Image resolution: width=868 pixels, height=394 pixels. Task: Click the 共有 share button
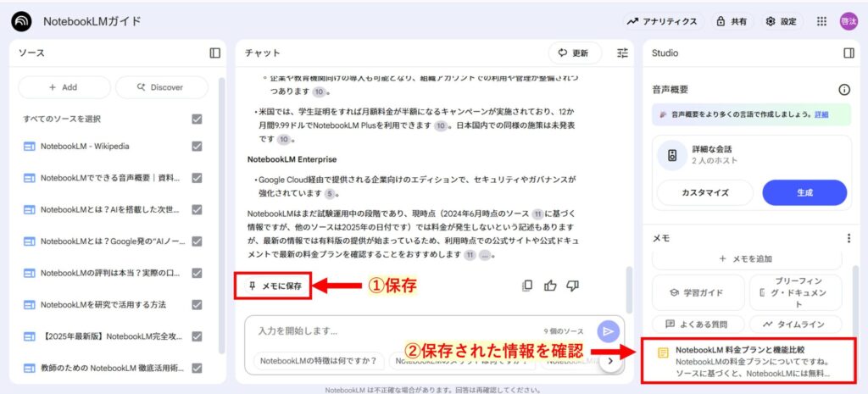tap(732, 21)
